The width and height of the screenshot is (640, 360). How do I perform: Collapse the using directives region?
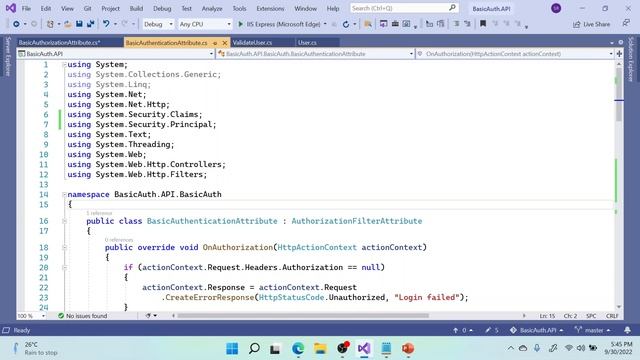click(64, 64)
